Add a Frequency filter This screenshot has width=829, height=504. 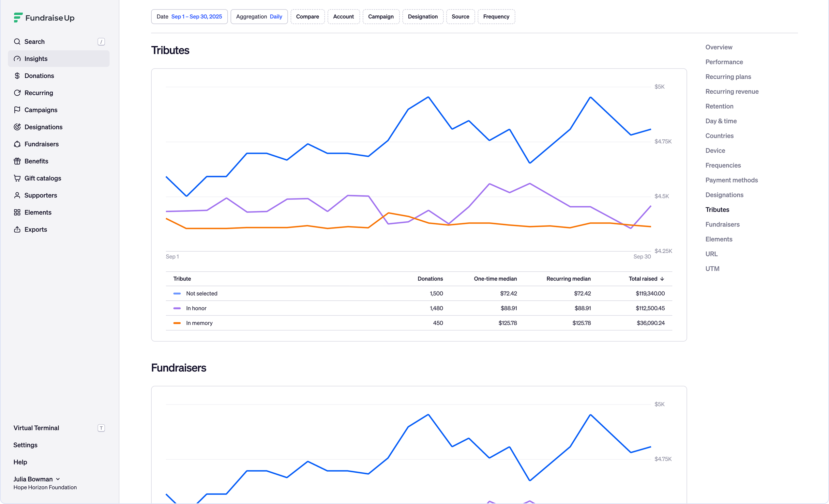496,17
